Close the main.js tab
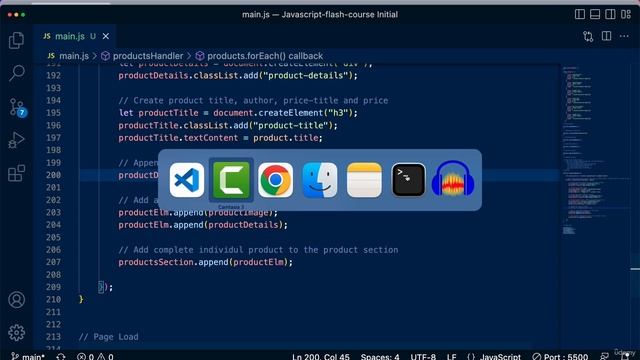The height and width of the screenshot is (360, 640). 106,36
